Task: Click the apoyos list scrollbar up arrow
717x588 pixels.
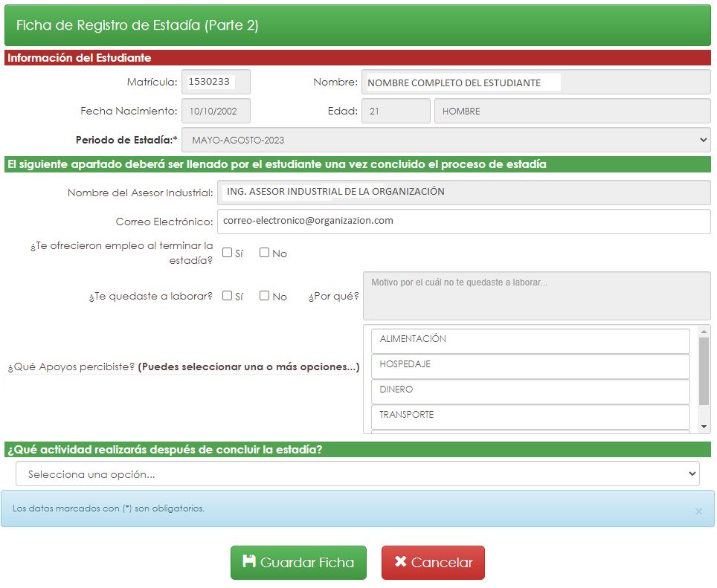Action: [x=704, y=332]
